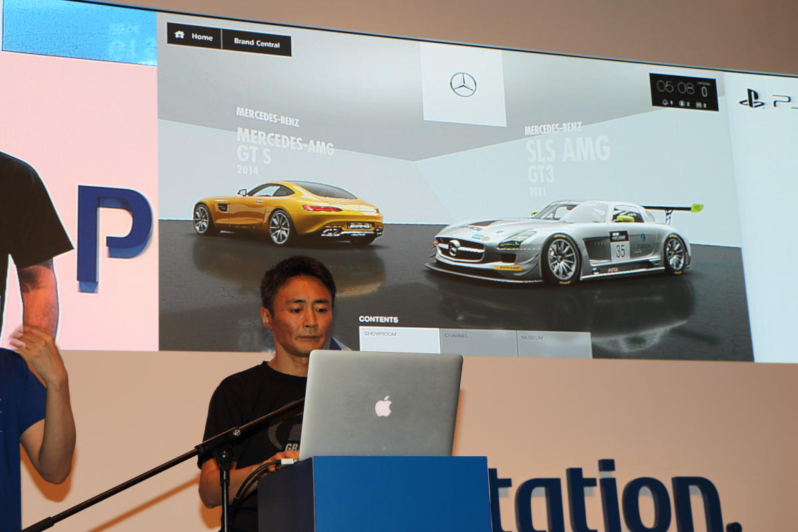
Task: Click the middle status icon under the clock
Action: [682, 104]
